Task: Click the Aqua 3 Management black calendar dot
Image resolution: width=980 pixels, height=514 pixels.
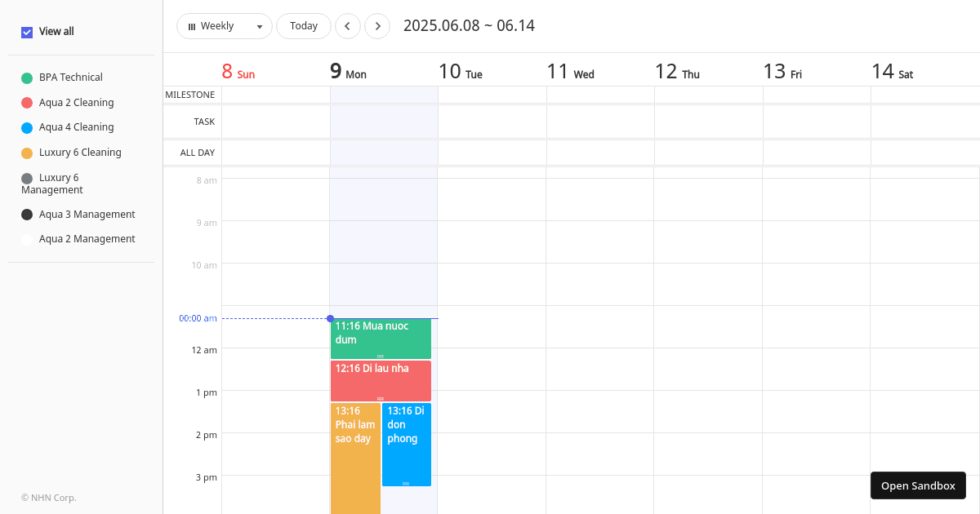Action: 25,214
